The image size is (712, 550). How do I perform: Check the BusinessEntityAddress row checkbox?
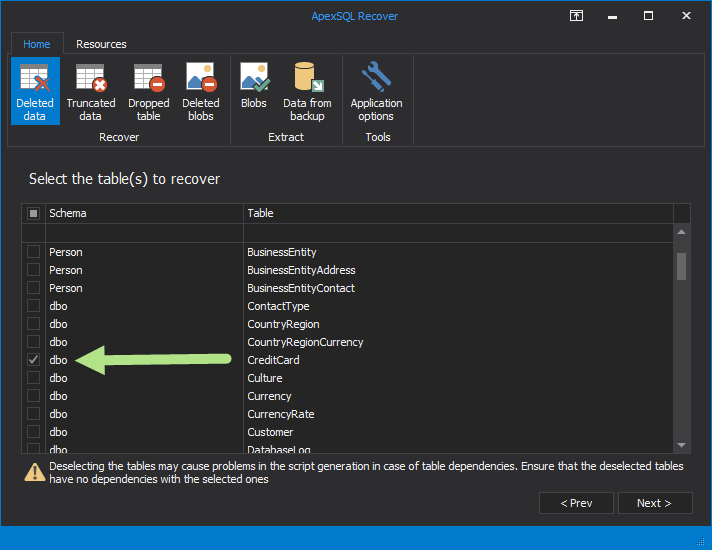[33, 270]
